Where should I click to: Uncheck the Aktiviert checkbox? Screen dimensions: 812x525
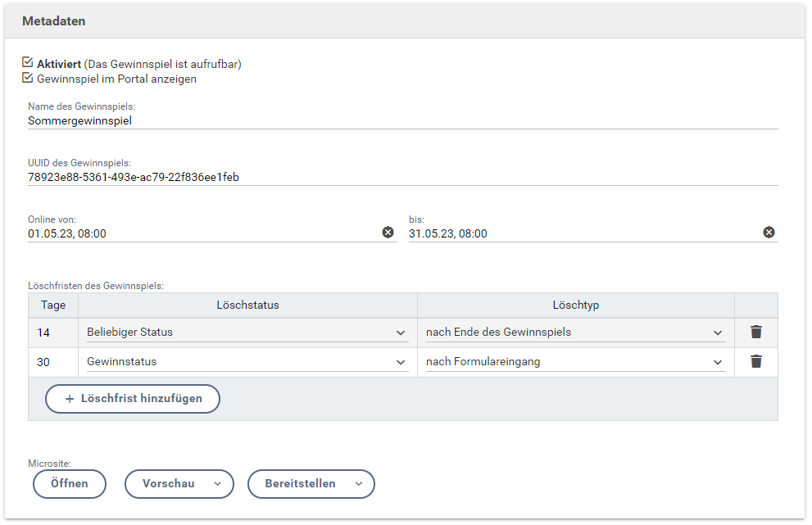[x=28, y=63]
